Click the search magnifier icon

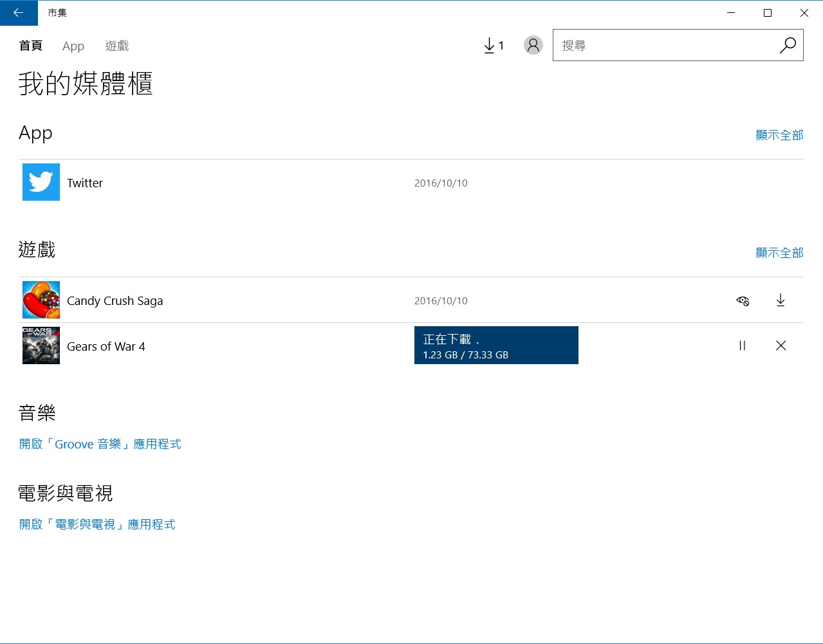[x=788, y=45]
